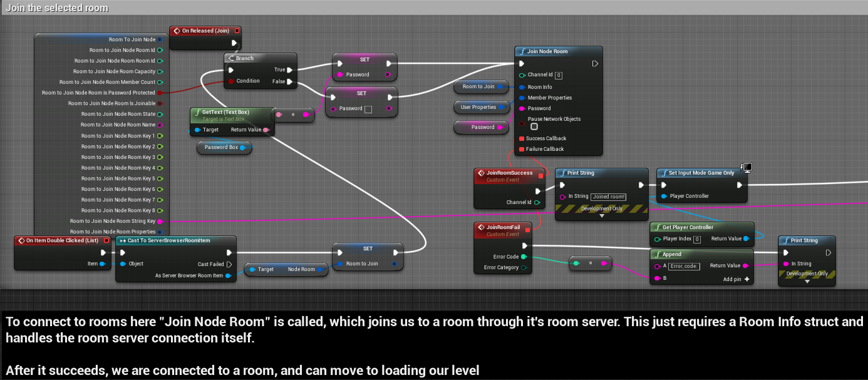Click the GetText Return Value output pin
868x380 pixels.
266,130
